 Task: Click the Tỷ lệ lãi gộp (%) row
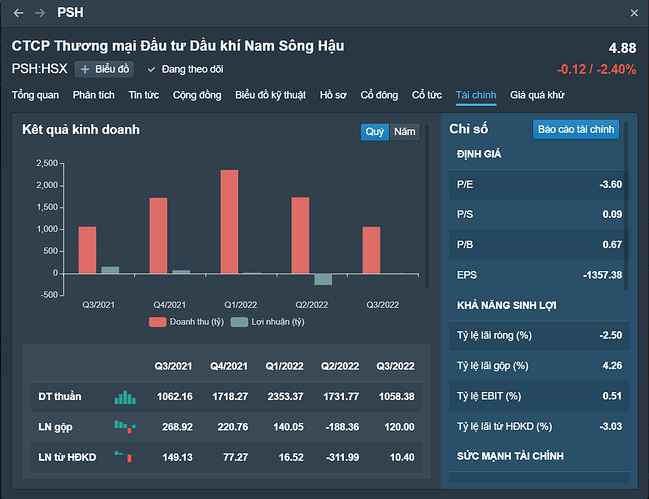coord(539,366)
